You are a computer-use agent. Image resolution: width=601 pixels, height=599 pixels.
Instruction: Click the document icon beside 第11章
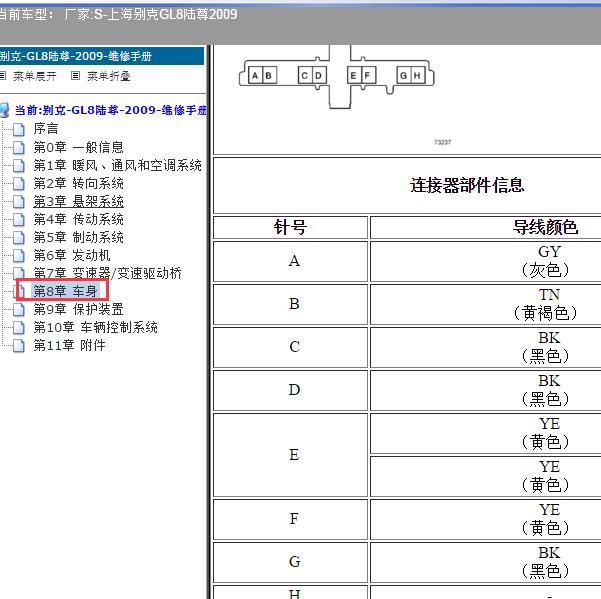pyautogui.click(x=18, y=346)
